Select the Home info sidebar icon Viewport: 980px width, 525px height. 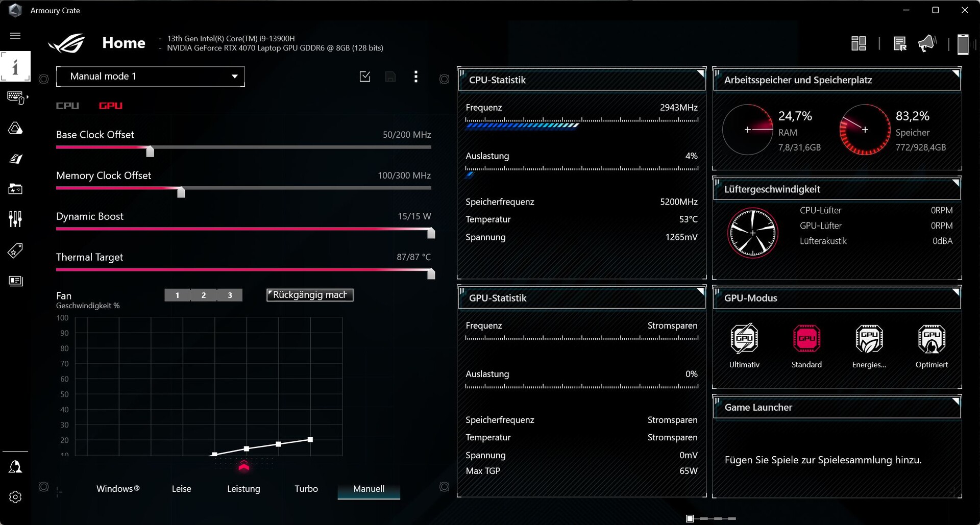(15, 66)
